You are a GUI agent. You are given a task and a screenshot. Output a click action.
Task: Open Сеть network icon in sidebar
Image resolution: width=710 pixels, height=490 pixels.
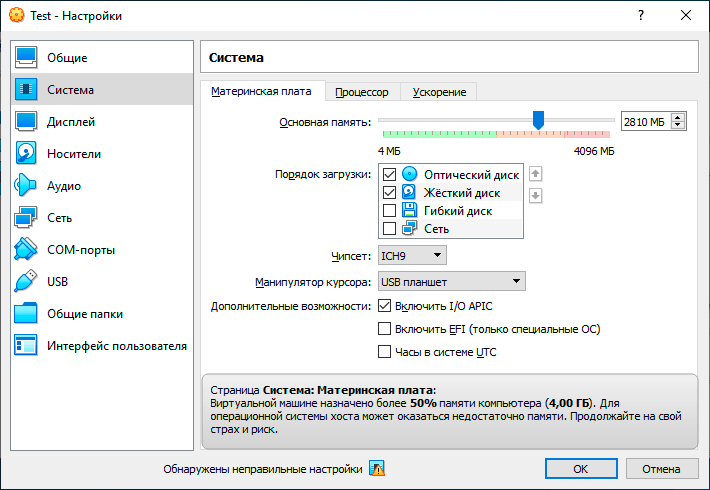(26, 217)
